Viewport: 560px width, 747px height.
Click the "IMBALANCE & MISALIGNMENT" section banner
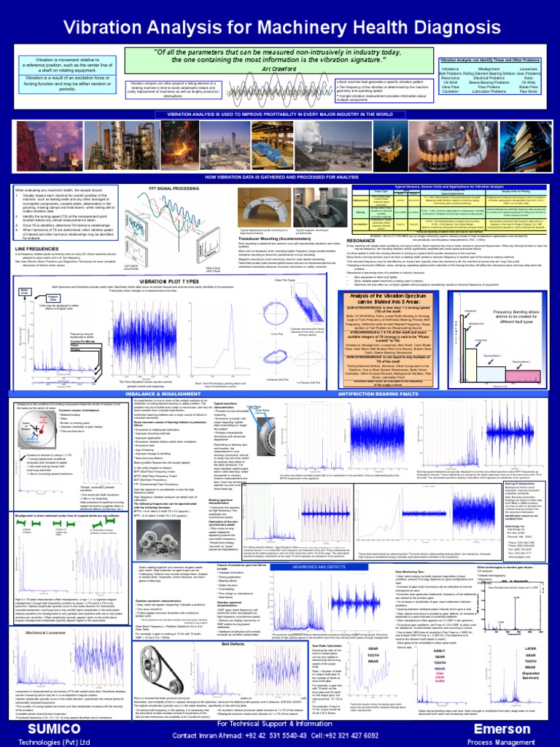[163, 394]
